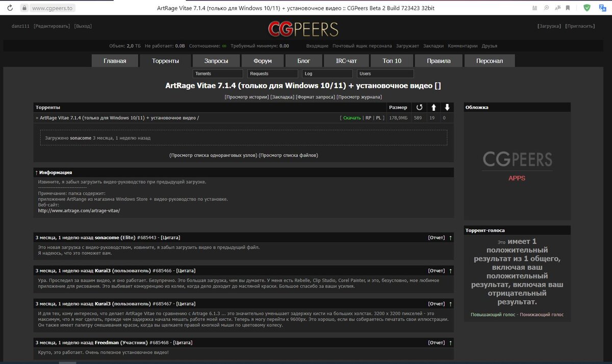Viewport: 612px width, 364px height.
Task: Click Просмотр истории link
Action: click(246, 97)
